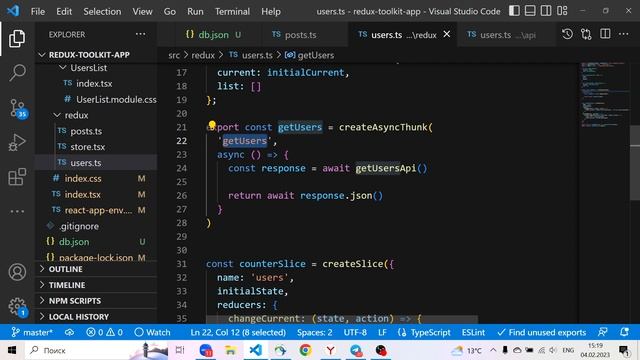
Task: Open the Run and Debug view
Action: (17, 142)
